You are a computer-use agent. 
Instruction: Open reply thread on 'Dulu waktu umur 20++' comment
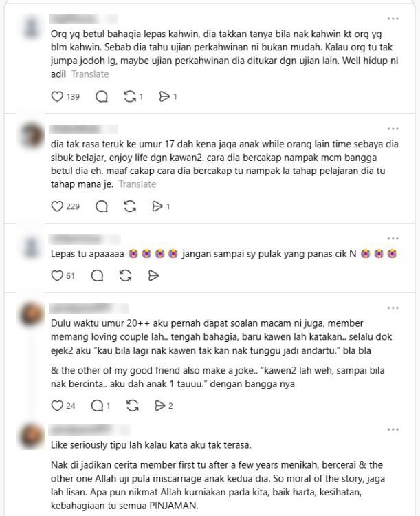coord(97,406)
